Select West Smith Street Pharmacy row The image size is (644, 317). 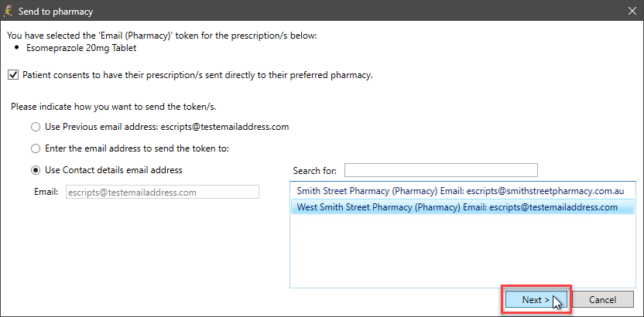pos(462,207)
